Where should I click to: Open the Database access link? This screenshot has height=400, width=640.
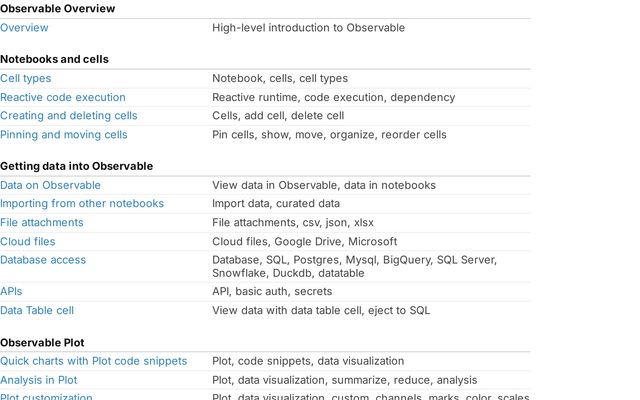tap(43, 260)
